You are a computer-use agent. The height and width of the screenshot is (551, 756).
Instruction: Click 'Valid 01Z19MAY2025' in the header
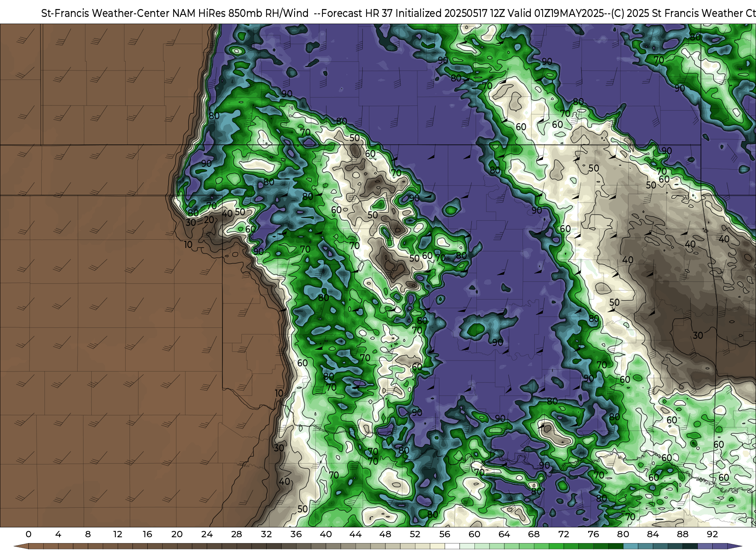[556, 13]
